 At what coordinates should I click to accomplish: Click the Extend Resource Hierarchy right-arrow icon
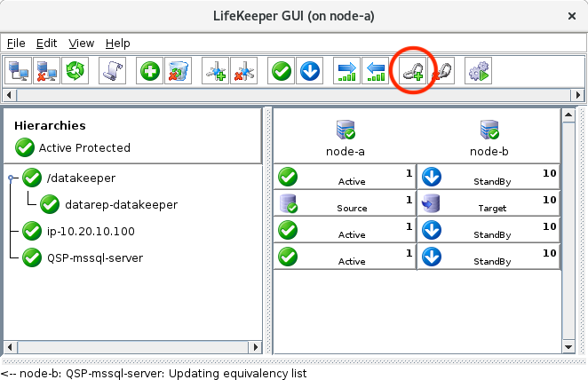347,70
